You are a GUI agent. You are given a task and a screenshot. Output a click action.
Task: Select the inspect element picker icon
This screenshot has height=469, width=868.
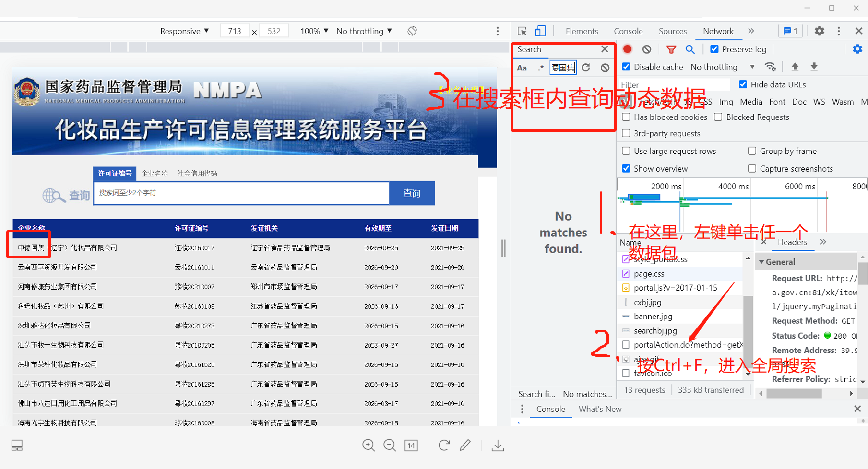click(522, 31)
